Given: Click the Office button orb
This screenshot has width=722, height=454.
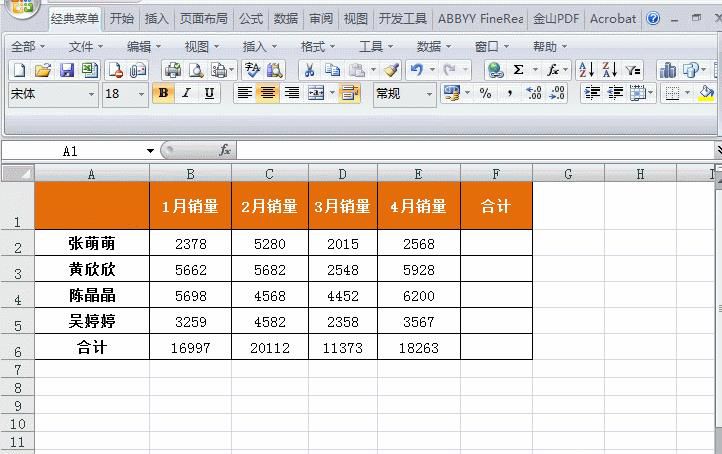Looking at the screenshot, I should tap(21, 7).
